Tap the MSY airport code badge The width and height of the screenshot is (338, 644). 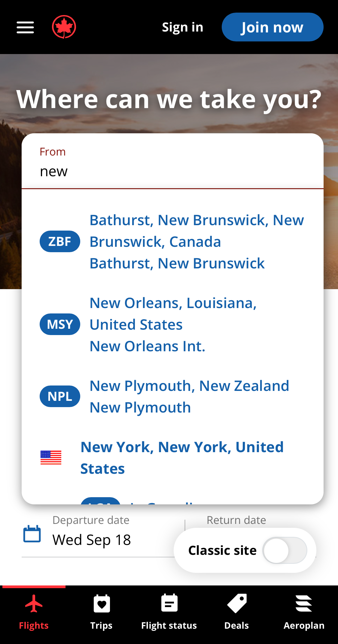[x=59, y=324]
